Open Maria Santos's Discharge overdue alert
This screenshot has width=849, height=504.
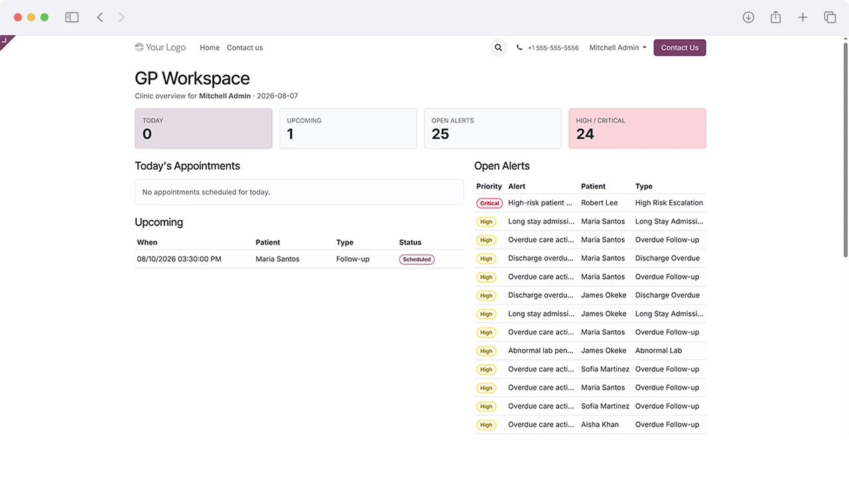tap(541, 259)
